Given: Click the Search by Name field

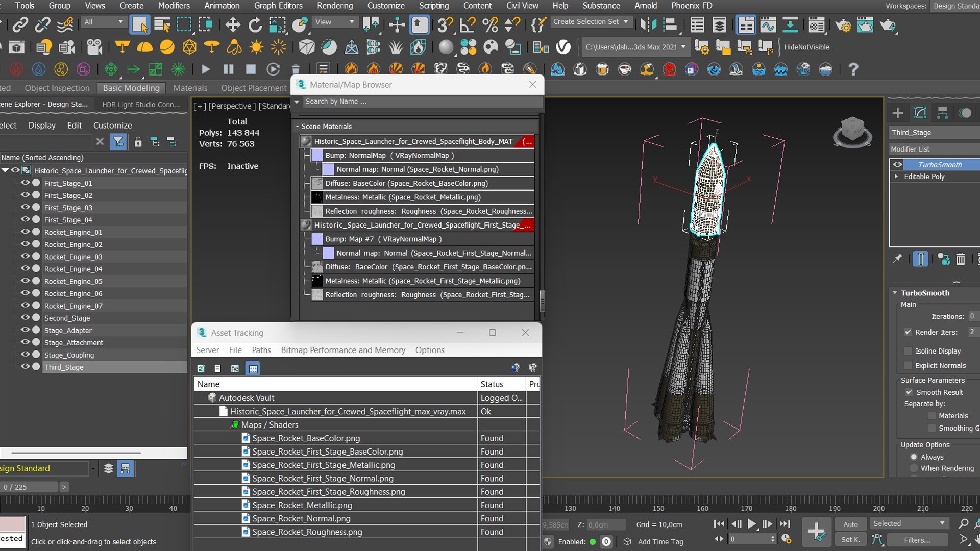Looking at the screenshot, I should pyautogui.click(x=423, y=102).
